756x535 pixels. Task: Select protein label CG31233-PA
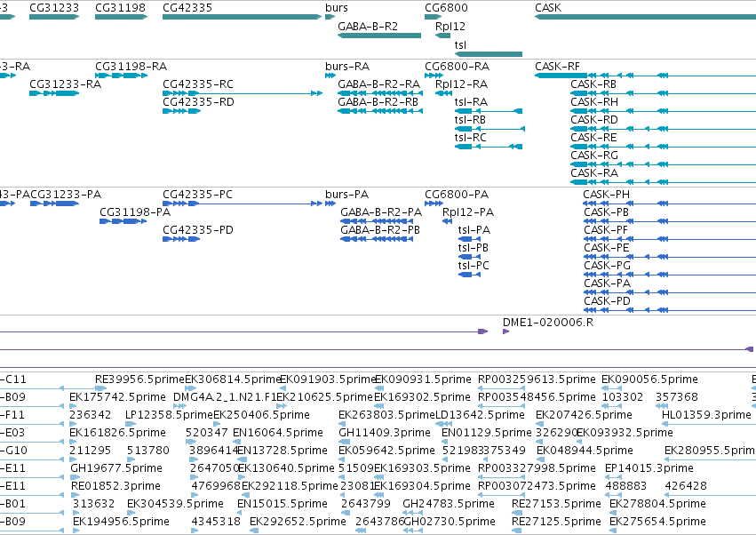tap(66, 195)
